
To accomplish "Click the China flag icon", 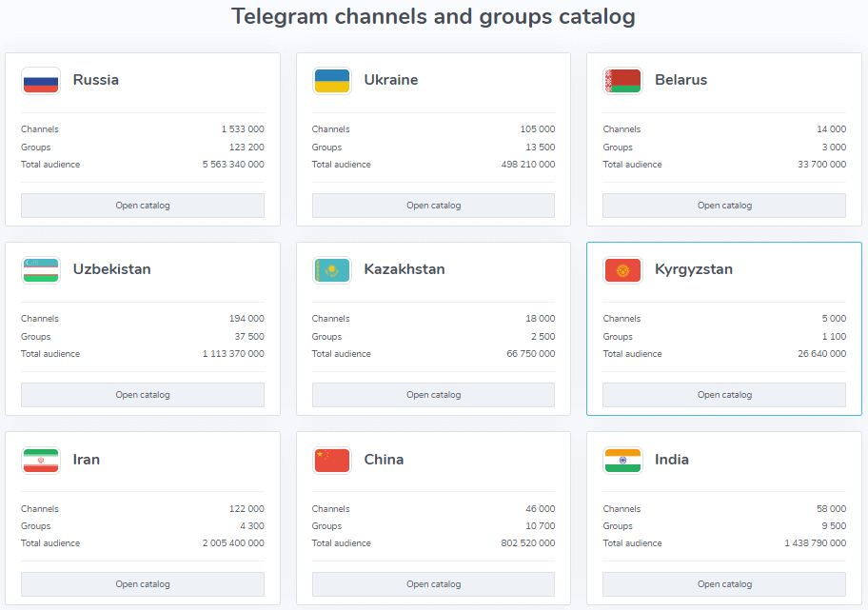I will coord(332,460).
